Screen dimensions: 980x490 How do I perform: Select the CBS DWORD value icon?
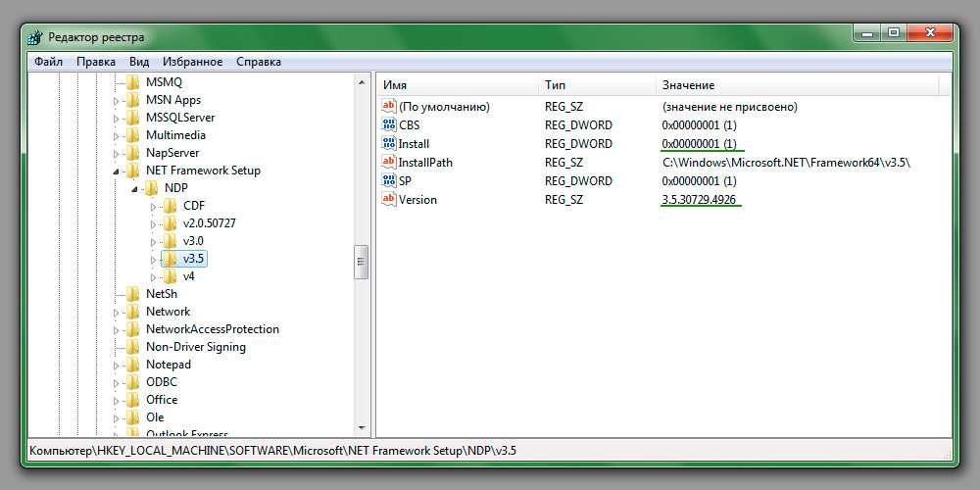click(x=389, y=125)
